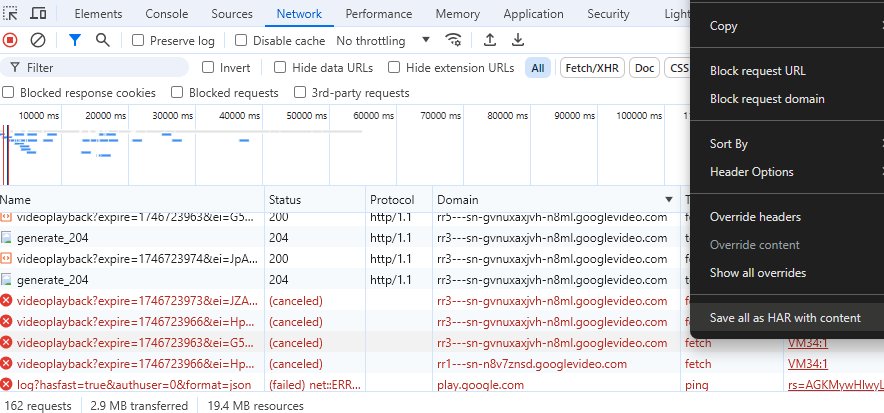Screen dimensions: 884x413
Task: Open the Security tab
Action: pyautogui.click(x=608, y=14)
